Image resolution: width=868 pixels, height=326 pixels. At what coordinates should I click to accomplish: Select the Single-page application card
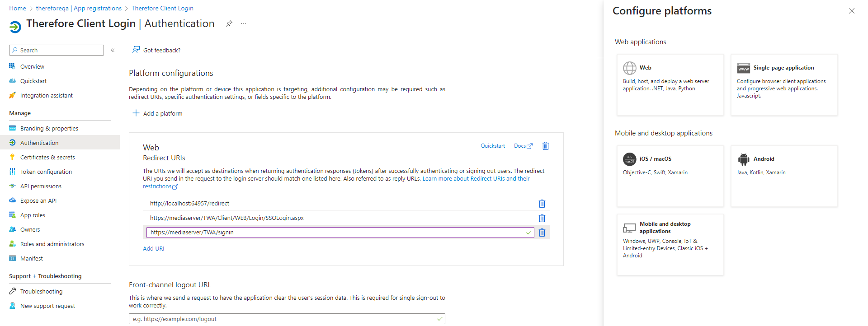tap(784, 85)
